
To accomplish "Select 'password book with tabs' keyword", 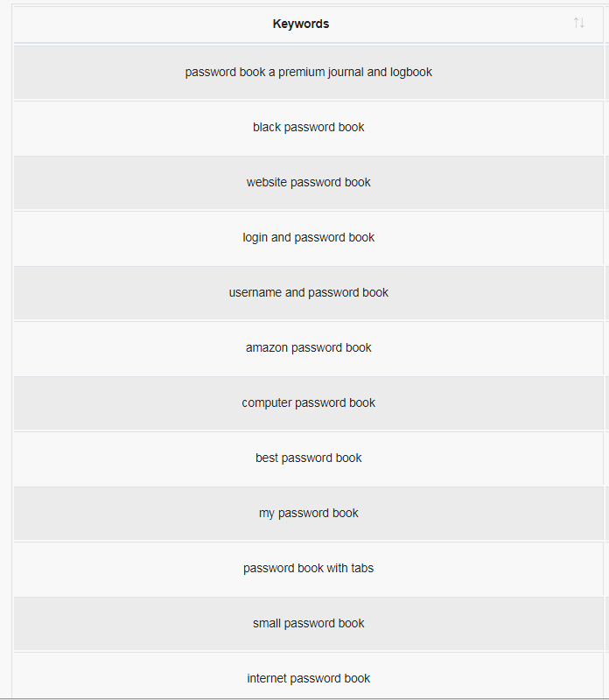I will pos(308,568).
